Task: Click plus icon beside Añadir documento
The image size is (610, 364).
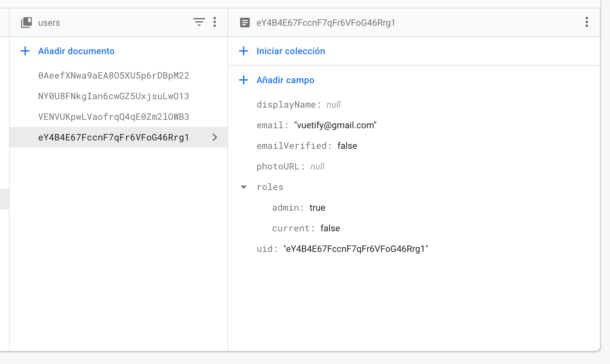Action: pyautogui.click(x=25, y=51)
